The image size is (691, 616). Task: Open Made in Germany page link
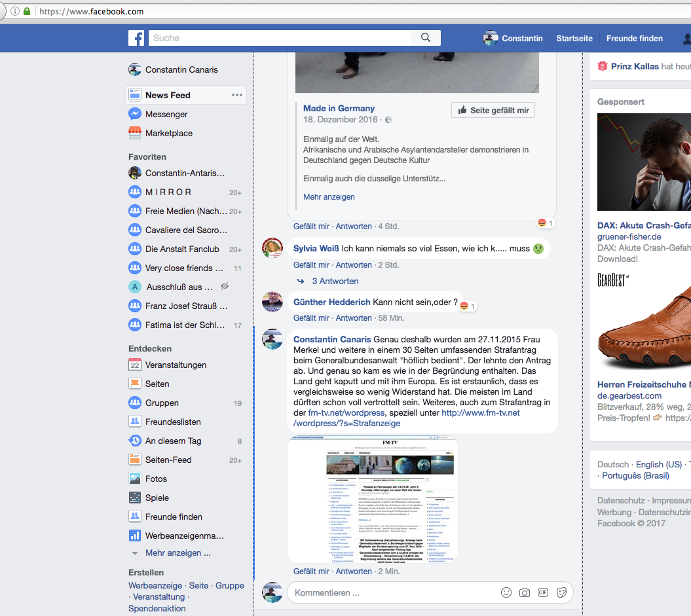tap(339, 108)
